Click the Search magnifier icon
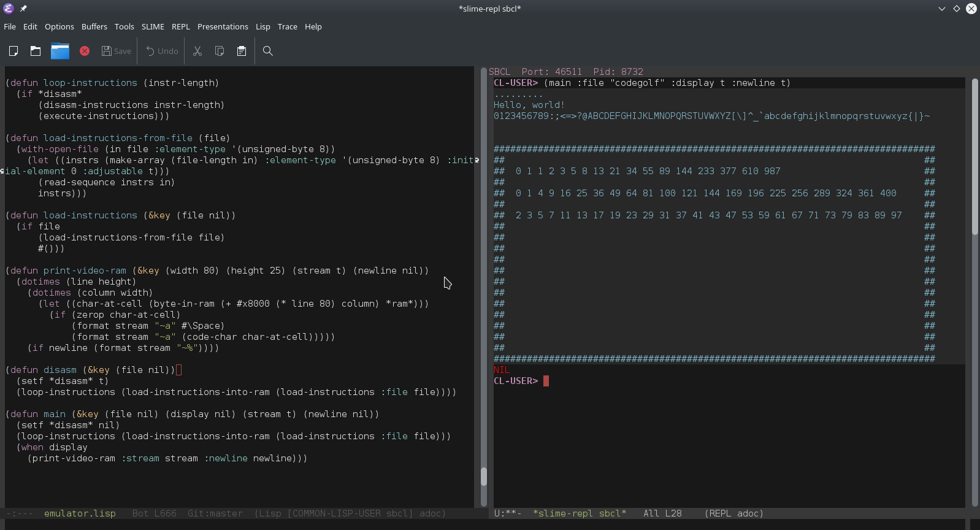 click(268, 51)
